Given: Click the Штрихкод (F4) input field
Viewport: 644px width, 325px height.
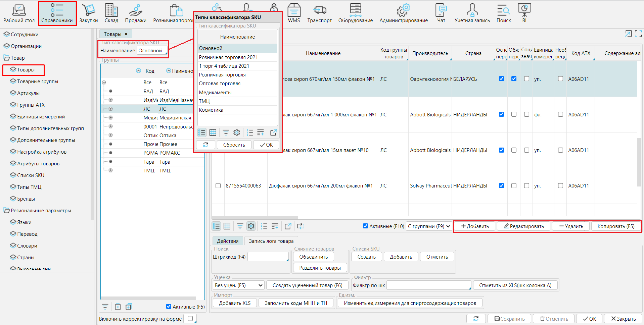Looking at the screenshot, I should coord(268,257).
